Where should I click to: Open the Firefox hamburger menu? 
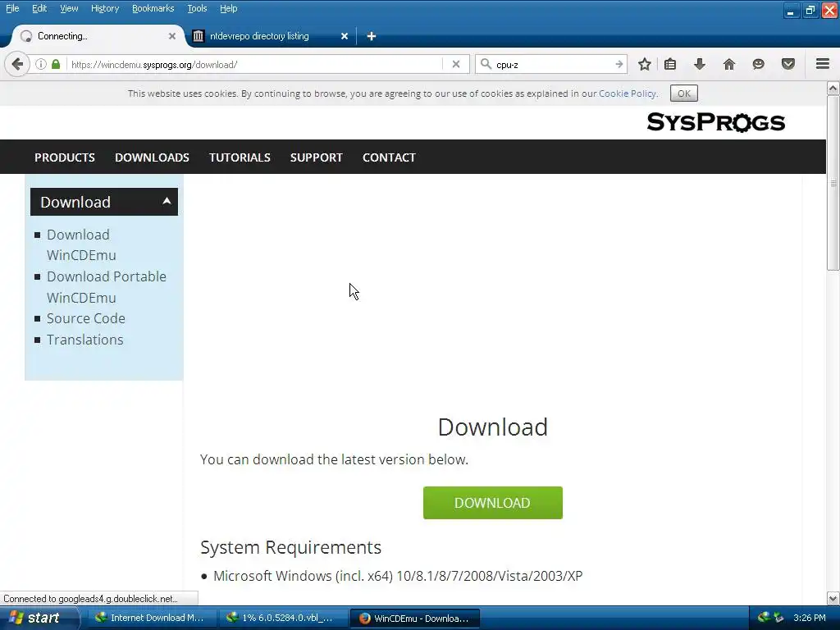tap(823, 64)
